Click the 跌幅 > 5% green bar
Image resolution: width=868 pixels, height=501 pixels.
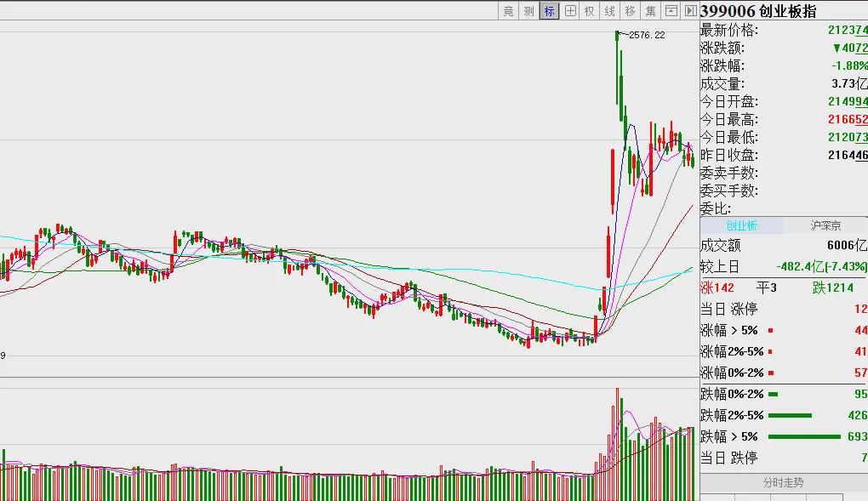804,437
